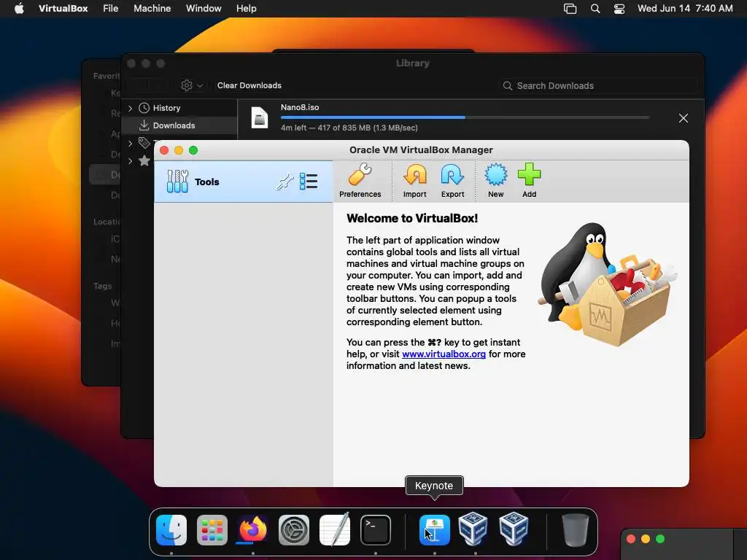The height and width of the screenshot is (560, 747).
Task: Click the first VirtualBox Dock icon
Action: [473, 529]
